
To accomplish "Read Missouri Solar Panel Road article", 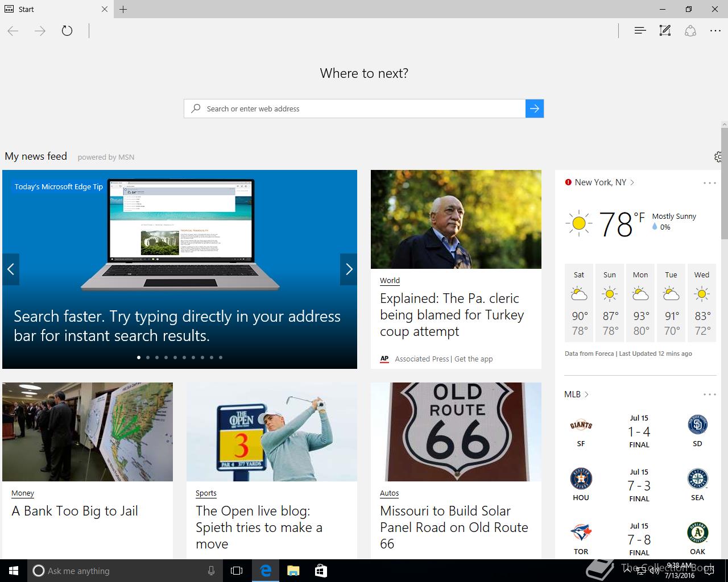I will point(454,527).
